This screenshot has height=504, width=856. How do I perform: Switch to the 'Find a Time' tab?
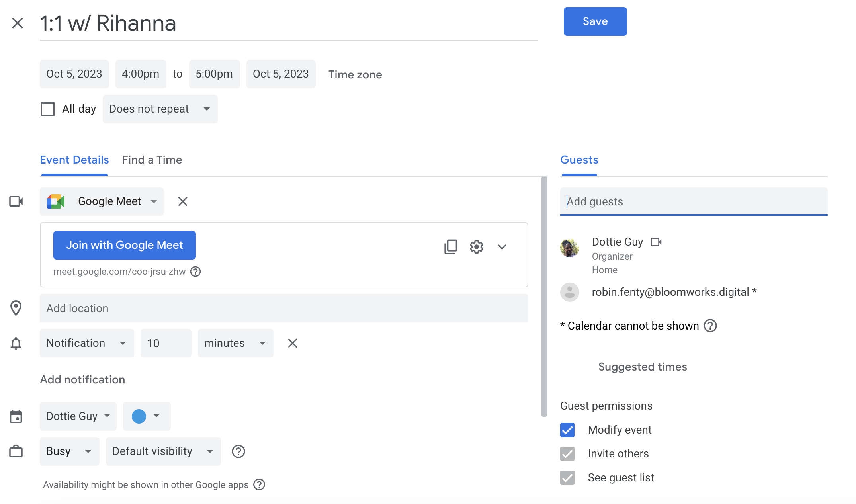point(151,160)
